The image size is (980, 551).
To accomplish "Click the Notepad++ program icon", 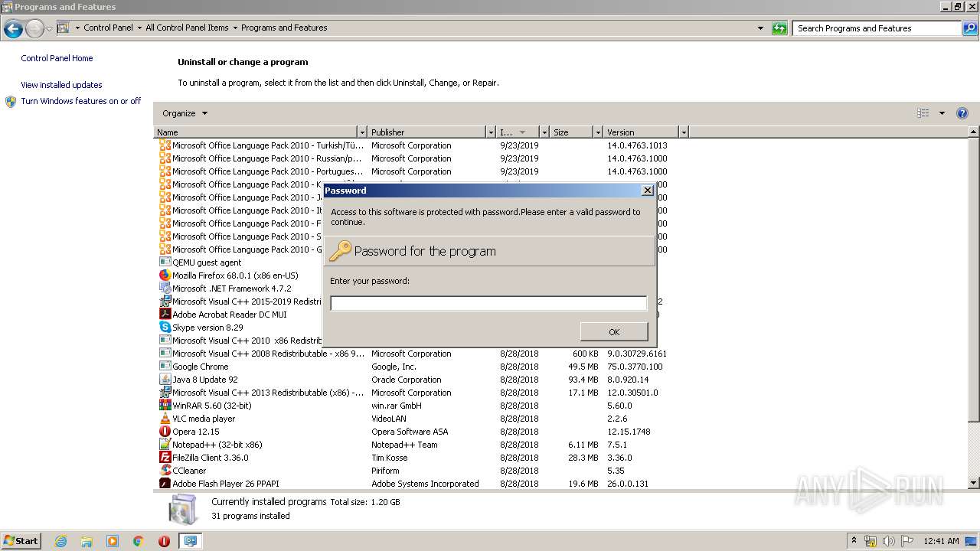I will coord(165,445).
